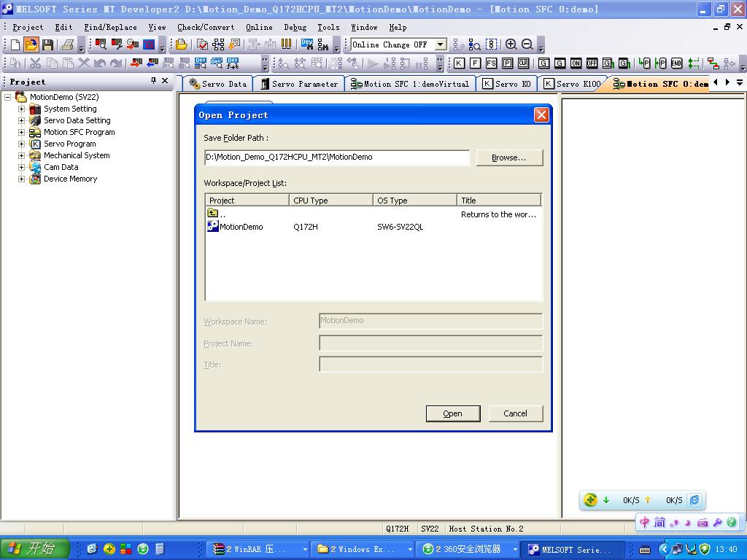Expand the System Setting tree node
This screenshot has width=747, height=560.
coord(22,109)
